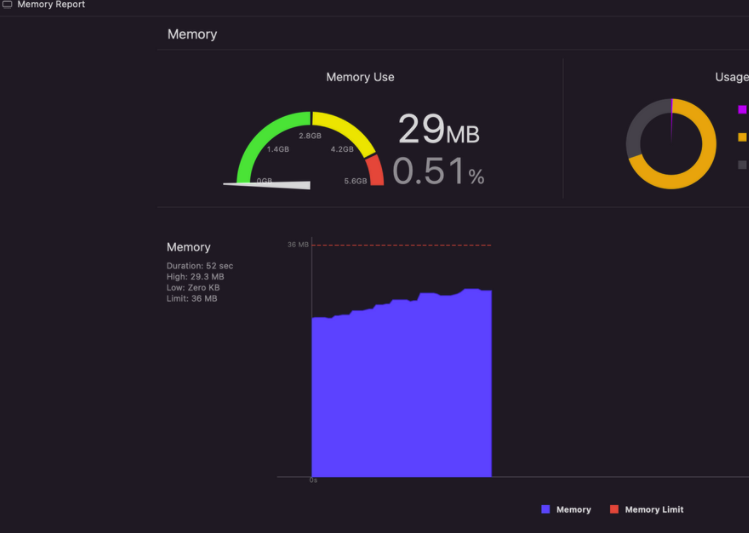Click the red Memory Limit legend swatch

tap(614, 510)
